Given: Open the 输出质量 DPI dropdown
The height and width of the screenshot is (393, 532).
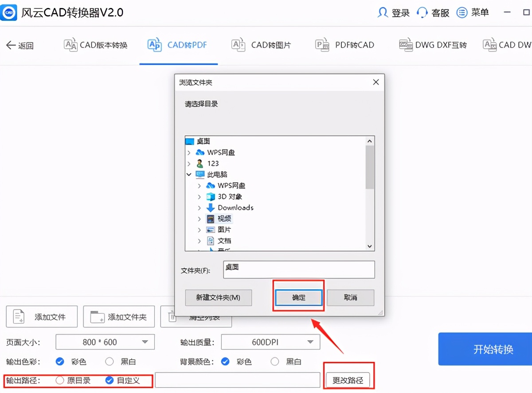Looking at the screenshot, I should pyautogui.click(x=270, y=342).
